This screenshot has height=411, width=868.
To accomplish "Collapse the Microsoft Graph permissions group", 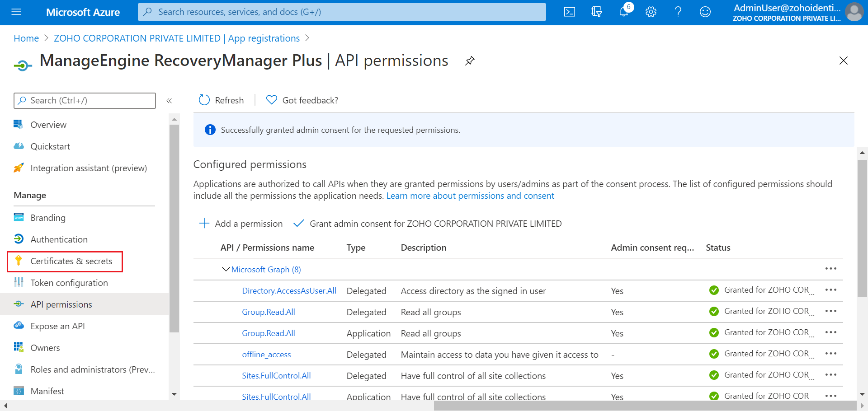I will coord(226,270).
